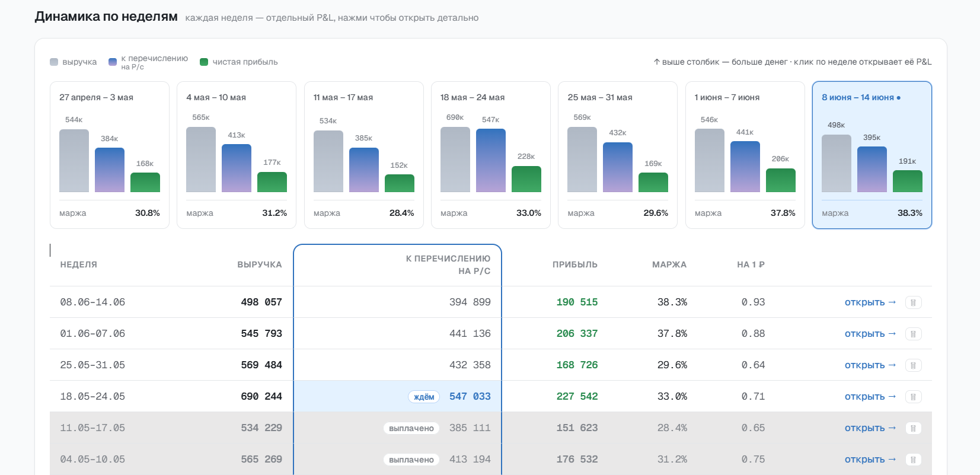This screenshot has width=980, height=475.
Task: Select the highlighted 8 июня – 14 июня card
Action: 872,155
